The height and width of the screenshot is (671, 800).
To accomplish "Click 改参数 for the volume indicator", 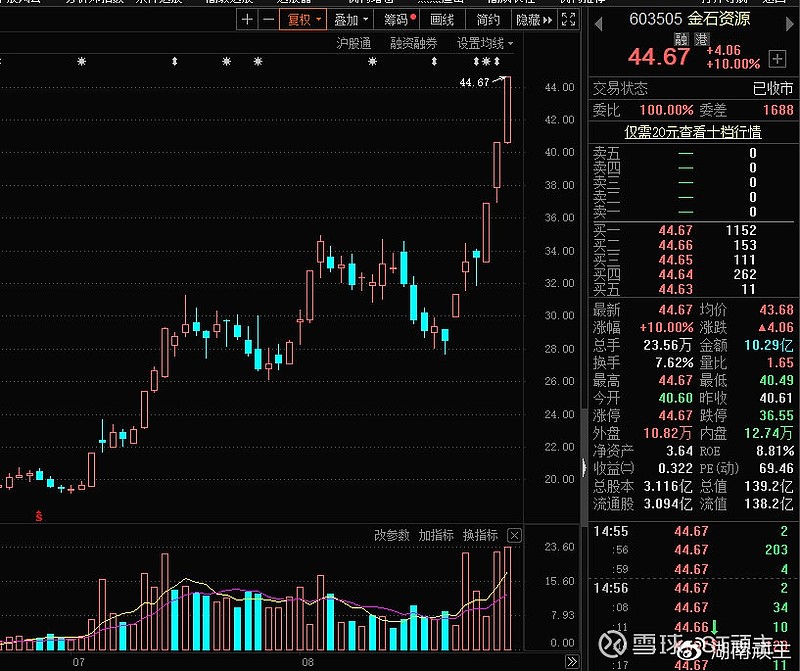I will point(391,535).
